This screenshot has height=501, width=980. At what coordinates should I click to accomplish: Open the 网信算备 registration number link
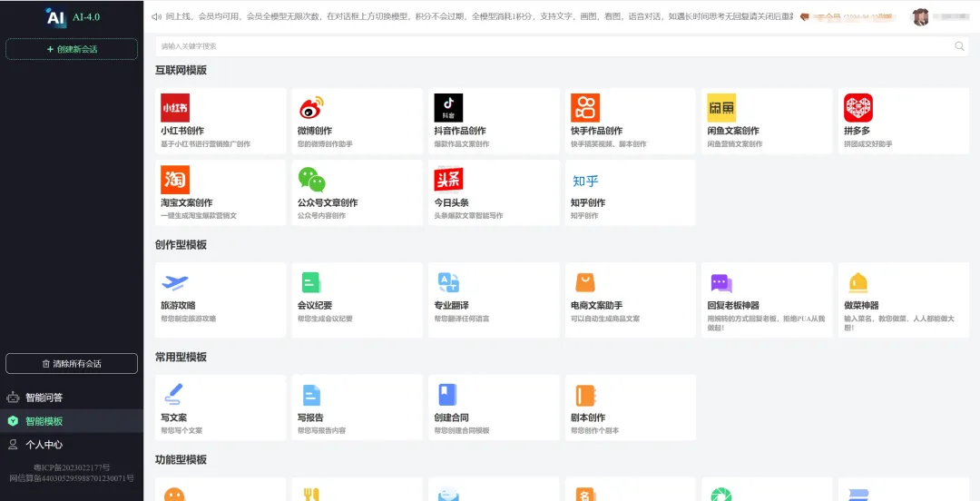pyautogui.click(x=72, y=478)
